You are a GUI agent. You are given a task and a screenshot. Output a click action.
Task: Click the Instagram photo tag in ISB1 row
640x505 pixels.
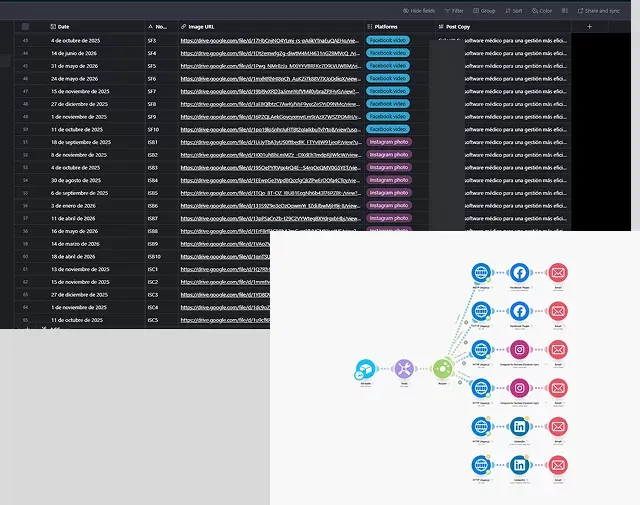coord(389,142)
